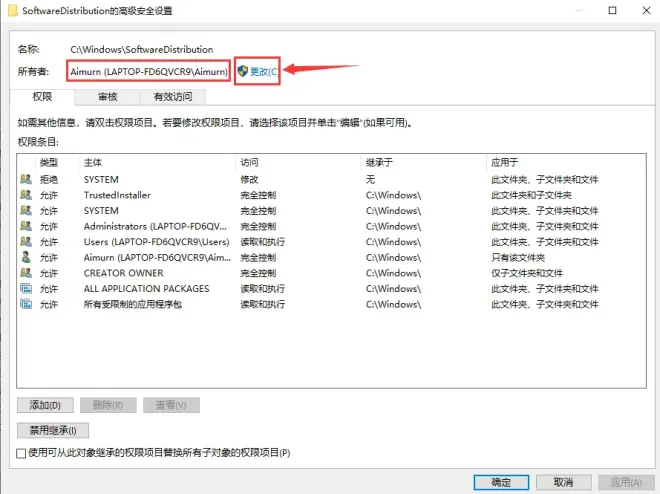Click 只有该文件夹 in the Aimurn row
Image resolution: width=660 pixels, height=494 pixels.
[518, 257]
